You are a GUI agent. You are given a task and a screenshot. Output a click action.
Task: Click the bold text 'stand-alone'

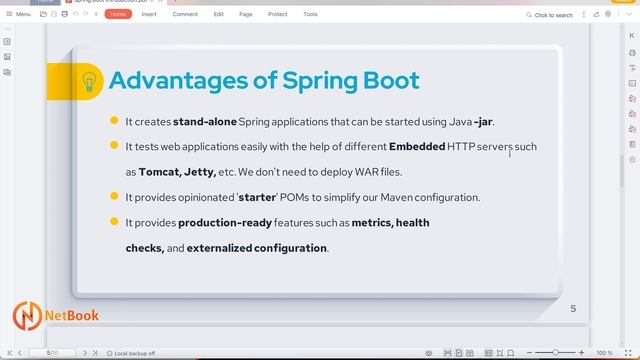pos(204,122)
